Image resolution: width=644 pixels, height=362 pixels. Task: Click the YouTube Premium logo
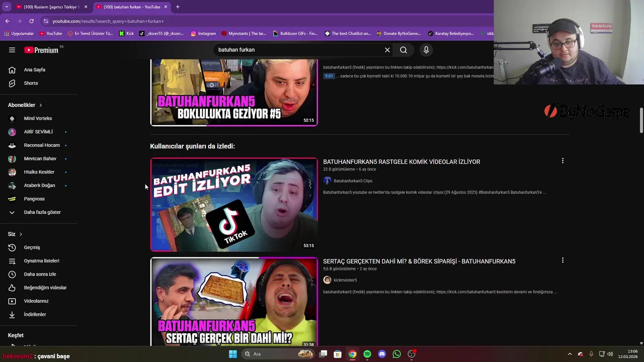(41, 50)
